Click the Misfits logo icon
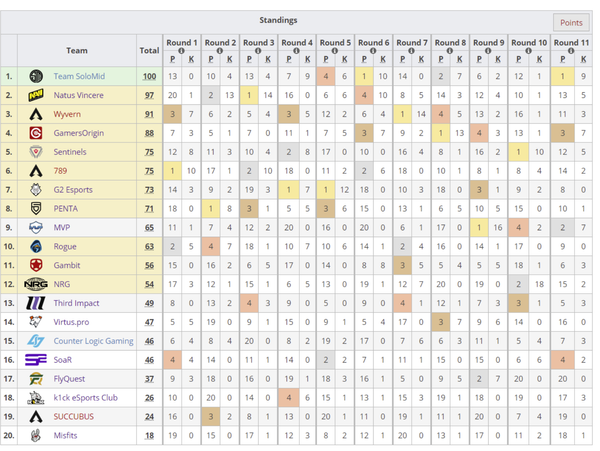Viewport: 600px width, 451px height. coord(36,435)
